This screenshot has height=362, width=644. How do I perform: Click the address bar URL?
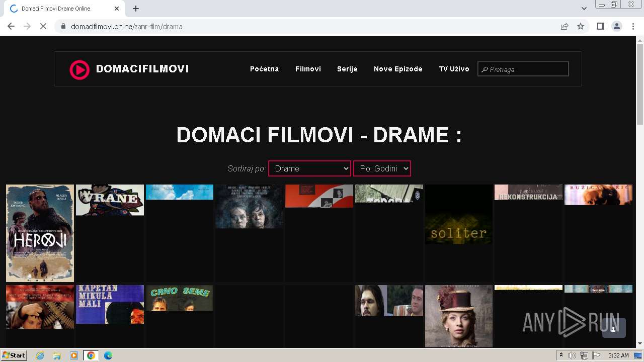click(127, 27)
